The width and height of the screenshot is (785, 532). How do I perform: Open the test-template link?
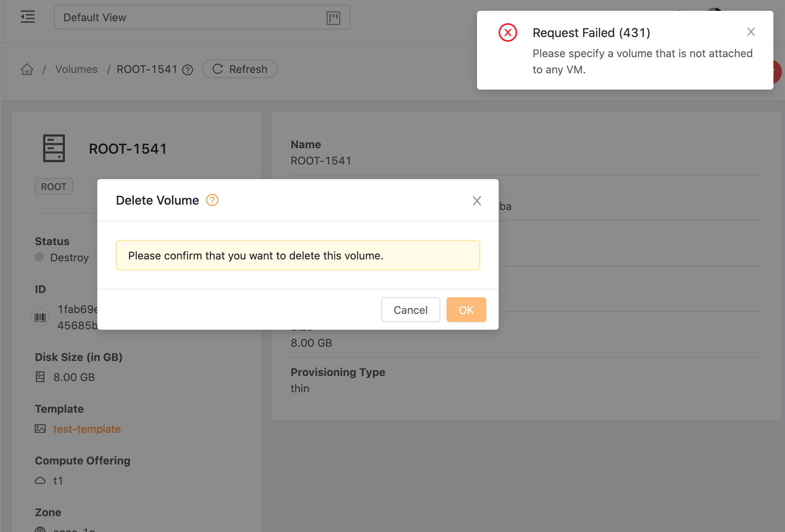tap(87, 429)
